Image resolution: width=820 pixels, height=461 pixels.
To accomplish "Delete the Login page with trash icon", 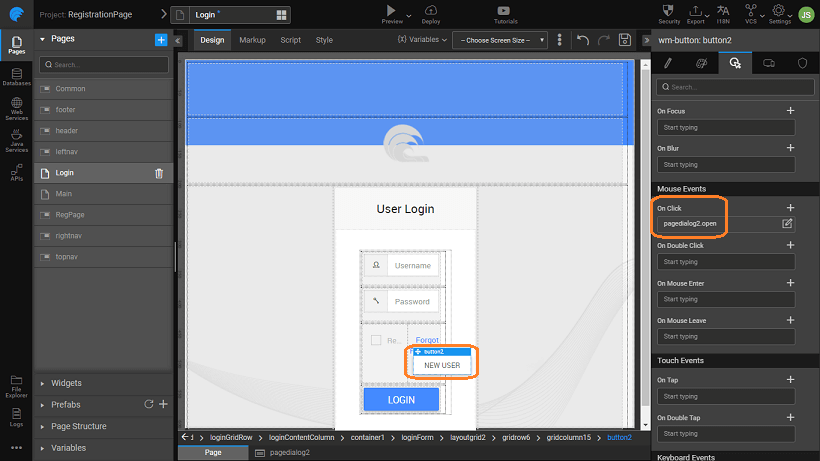I will [159, 173].
